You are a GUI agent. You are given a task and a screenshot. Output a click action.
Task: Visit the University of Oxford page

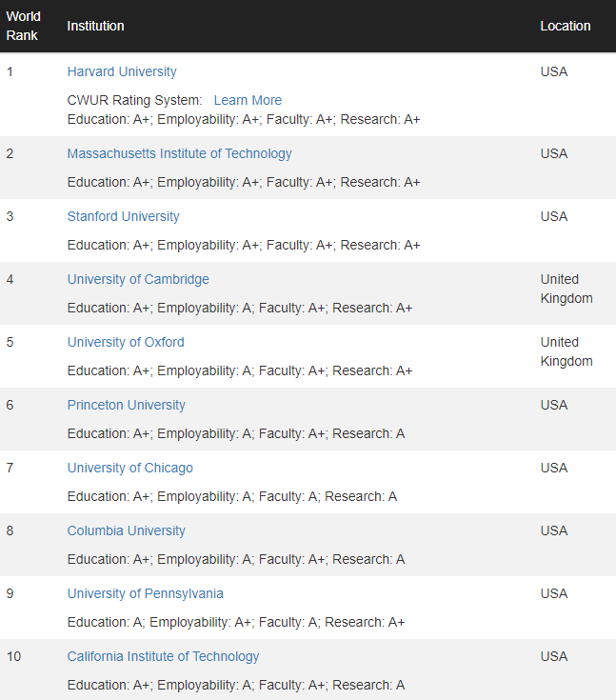tap(126, 343)
